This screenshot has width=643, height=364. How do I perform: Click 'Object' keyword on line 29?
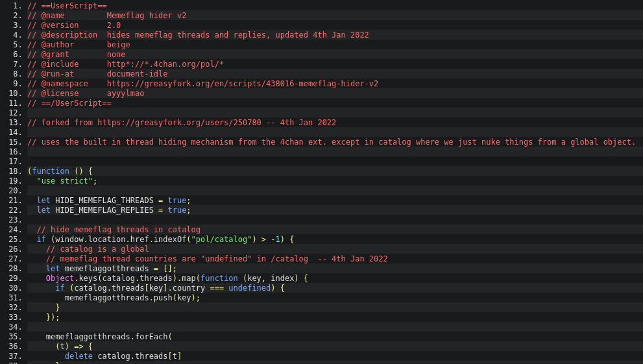pyautogui.click(x=60, y=278)
